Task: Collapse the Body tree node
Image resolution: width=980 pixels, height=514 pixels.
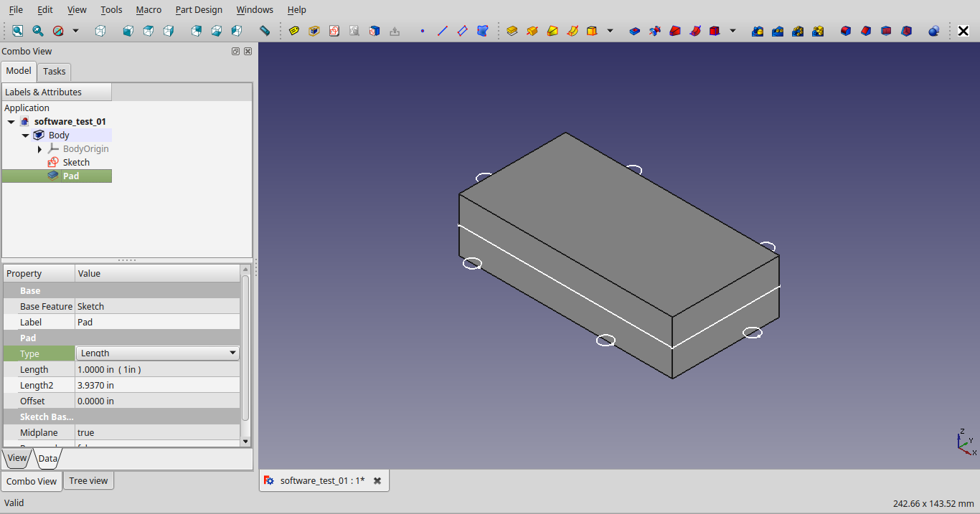Action: 25,135
